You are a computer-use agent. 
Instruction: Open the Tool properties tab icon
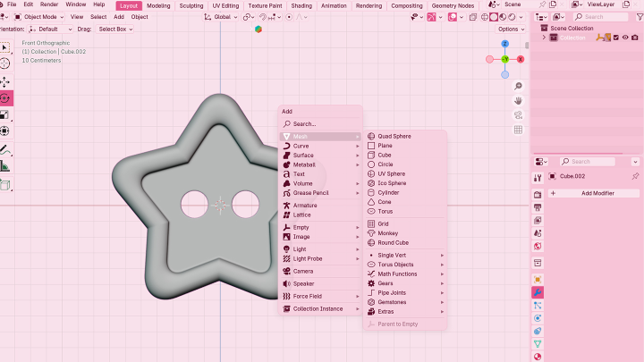pos(538,178)
